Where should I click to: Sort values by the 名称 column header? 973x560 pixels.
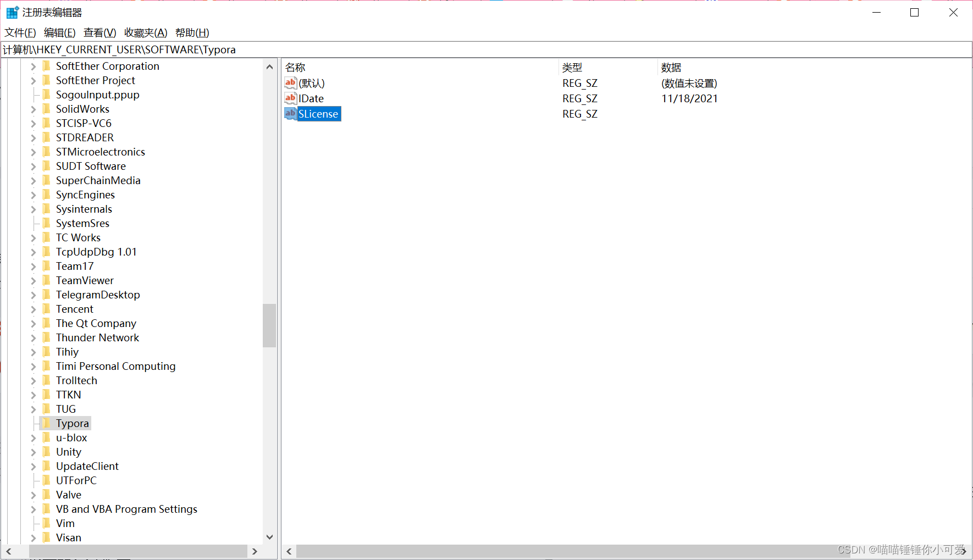coord(421,67)
